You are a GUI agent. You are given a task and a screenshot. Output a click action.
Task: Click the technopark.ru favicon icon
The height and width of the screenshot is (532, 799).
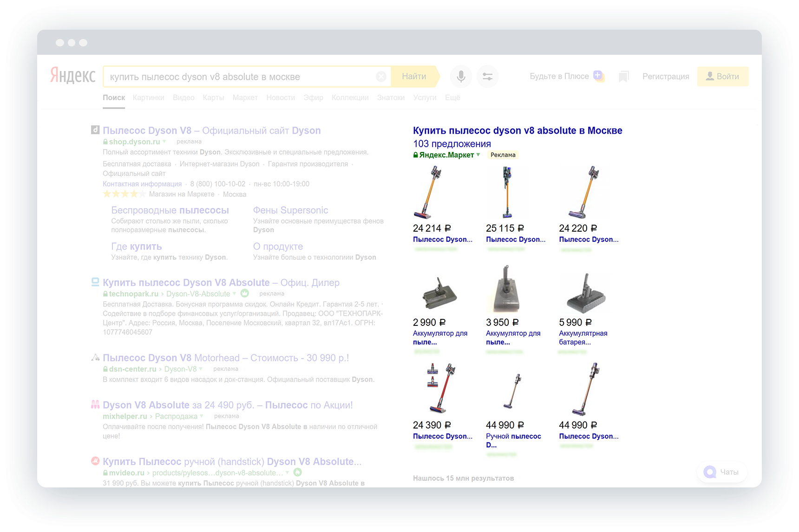tap(95, 282)
